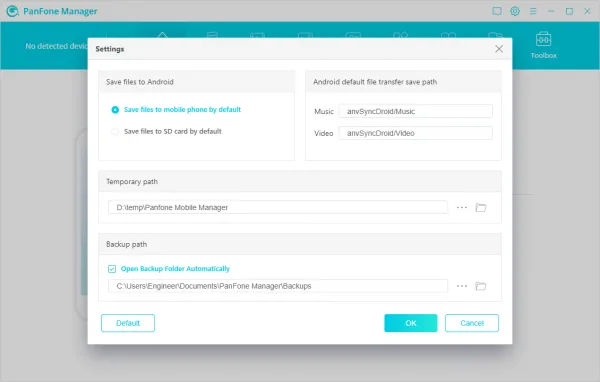
Task: Open the feedback icon in title bar
Action: point(497,11)
